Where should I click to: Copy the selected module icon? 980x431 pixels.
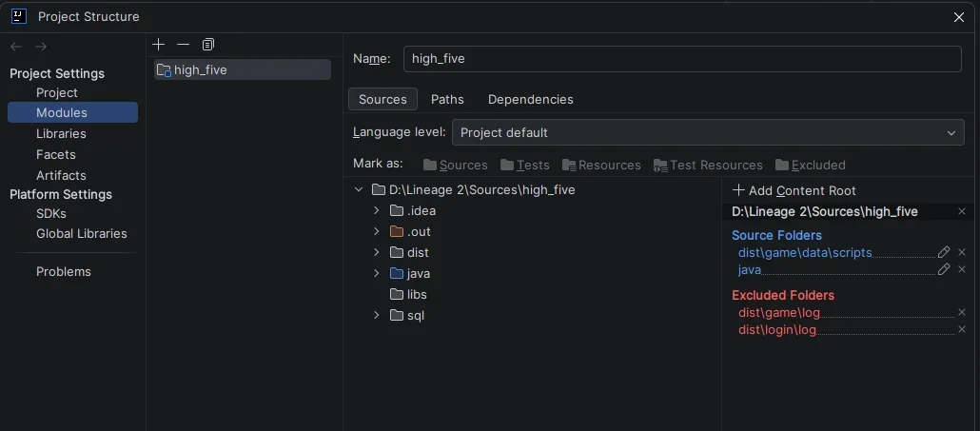(x=208, y=45)
